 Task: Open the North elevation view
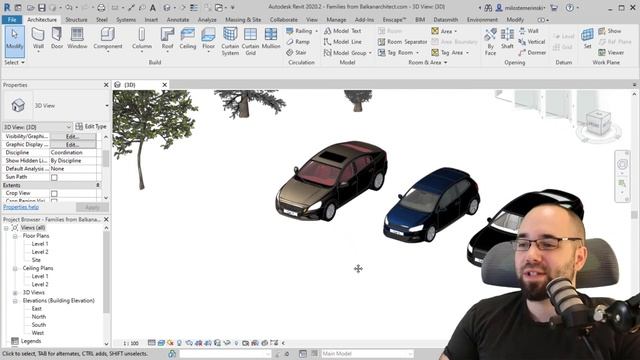point(39,317)
